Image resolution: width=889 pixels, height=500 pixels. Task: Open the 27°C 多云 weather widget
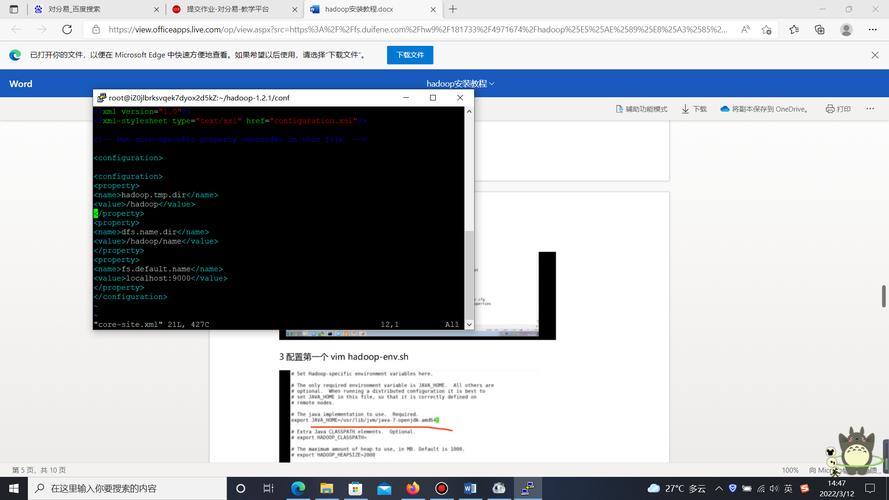click(x=677, y=488)
